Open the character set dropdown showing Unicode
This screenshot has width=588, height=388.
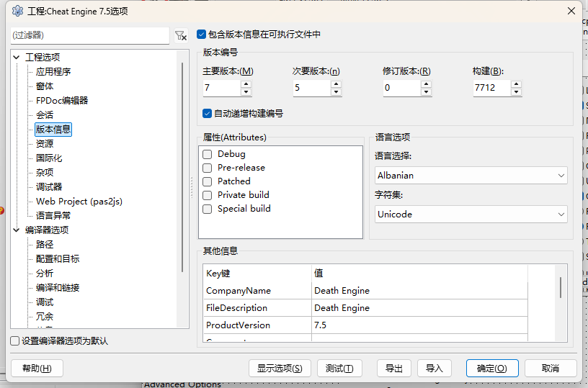(471, 215)
